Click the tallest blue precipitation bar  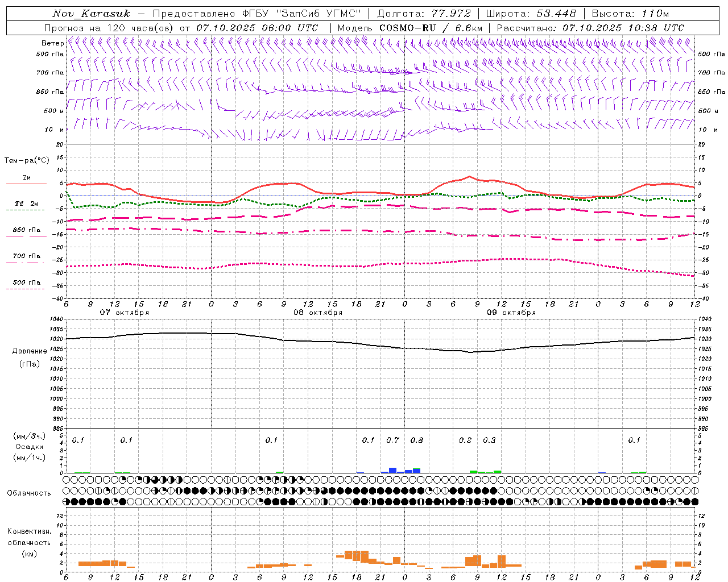pyautogui.click(x=392, y=470)
